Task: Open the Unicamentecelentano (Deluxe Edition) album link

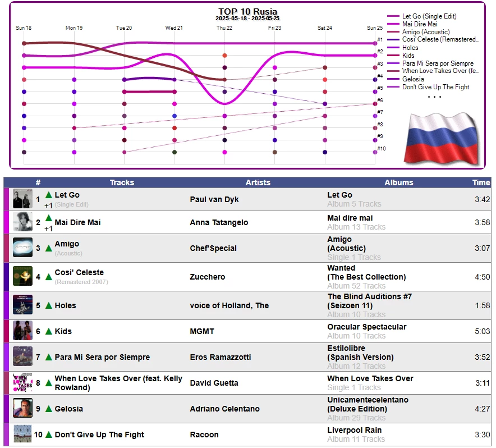Action: coord(368,404)
